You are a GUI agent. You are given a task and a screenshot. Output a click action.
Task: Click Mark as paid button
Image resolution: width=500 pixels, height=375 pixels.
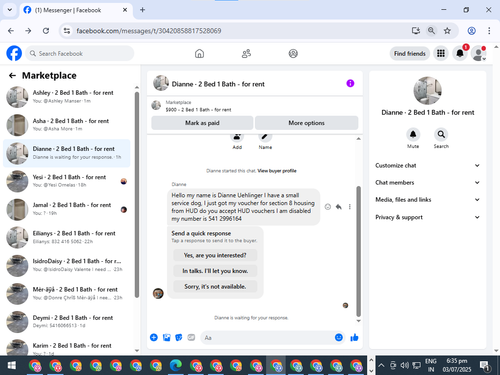[202, 123]
